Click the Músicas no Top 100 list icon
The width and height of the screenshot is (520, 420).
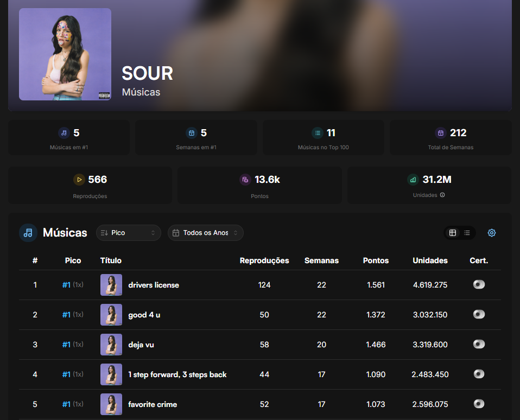click(318, 133)
